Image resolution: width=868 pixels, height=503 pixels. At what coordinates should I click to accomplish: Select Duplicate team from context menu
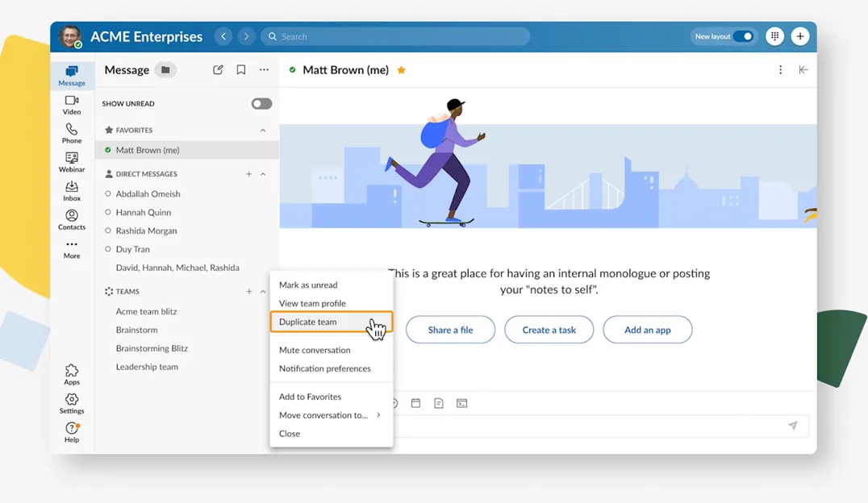click(308, 322)
